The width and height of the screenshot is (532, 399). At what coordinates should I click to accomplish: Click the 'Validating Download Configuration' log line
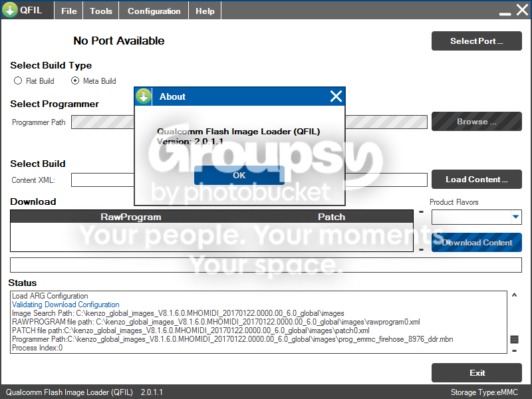pyautogui.click(x=65, y=305)
